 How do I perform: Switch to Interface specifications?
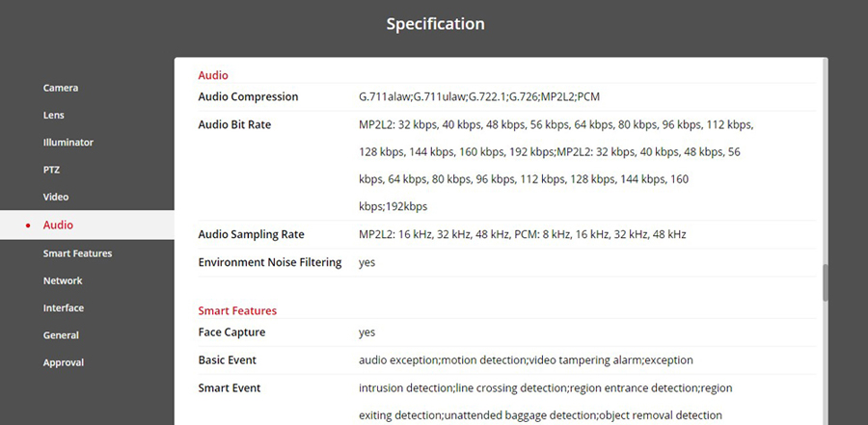tap(64, 308)
